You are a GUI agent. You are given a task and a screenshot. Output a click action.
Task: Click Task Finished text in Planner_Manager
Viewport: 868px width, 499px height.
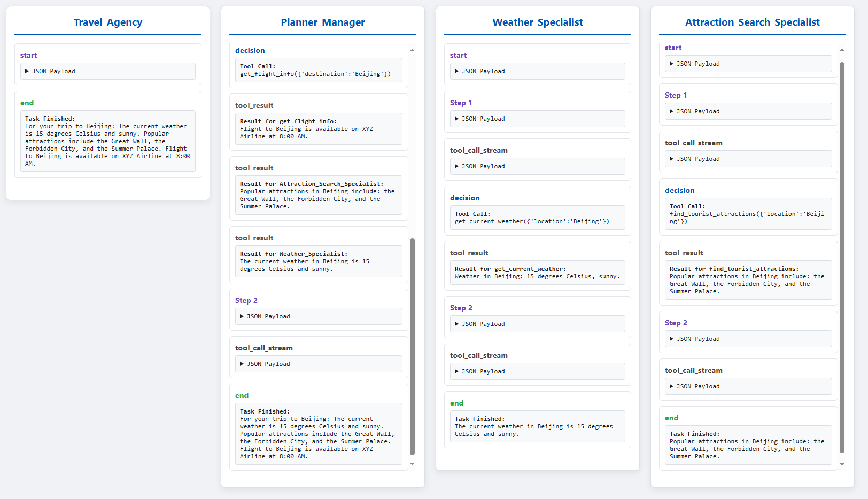pyautogui.click(x=265, y=411)
